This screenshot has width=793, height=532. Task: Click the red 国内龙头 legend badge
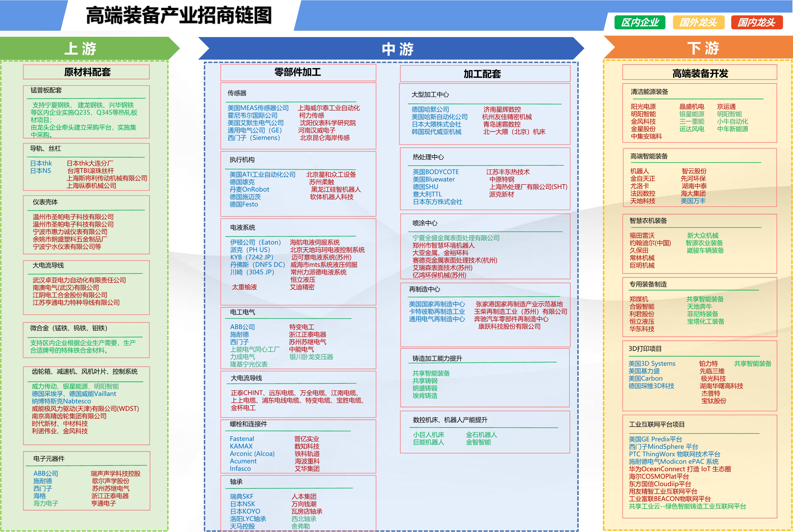757,22
